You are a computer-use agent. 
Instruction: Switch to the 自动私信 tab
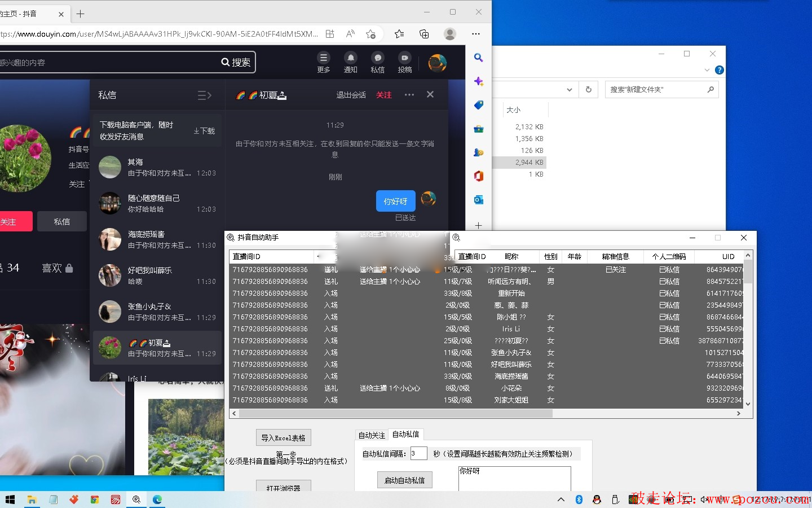point(406,434)
